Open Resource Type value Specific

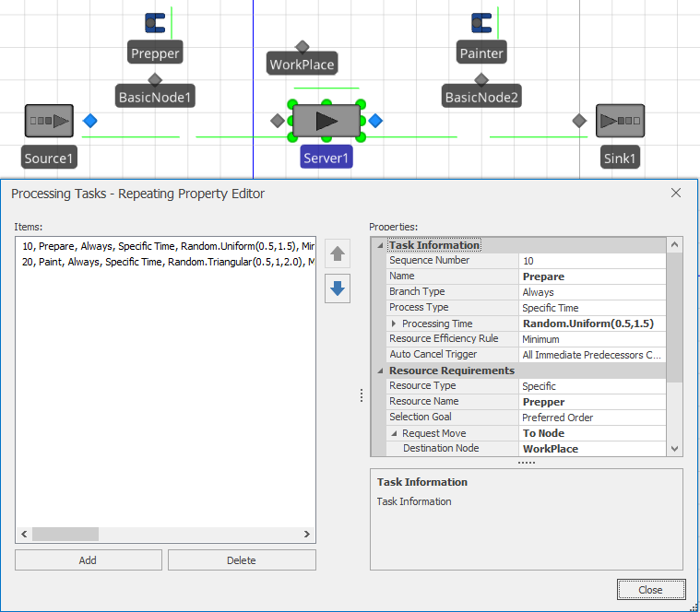pyautogui.click(x=592, y=386)
